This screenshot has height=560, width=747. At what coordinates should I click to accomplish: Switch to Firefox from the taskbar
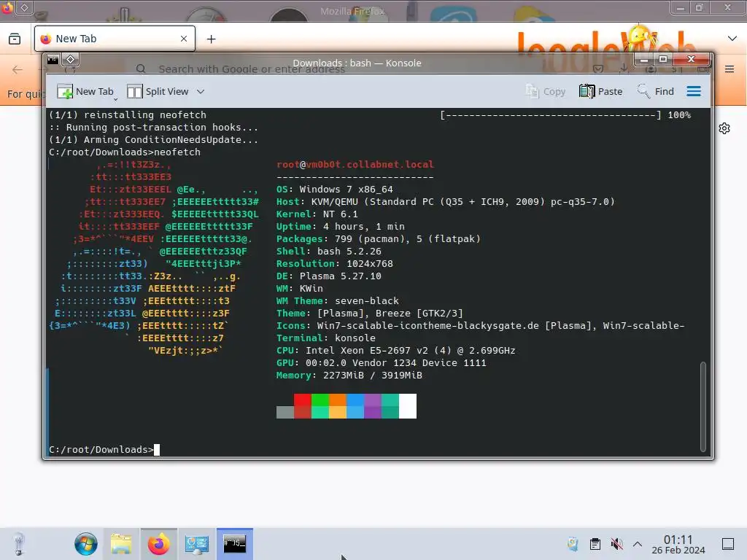[x=158, y=543]
